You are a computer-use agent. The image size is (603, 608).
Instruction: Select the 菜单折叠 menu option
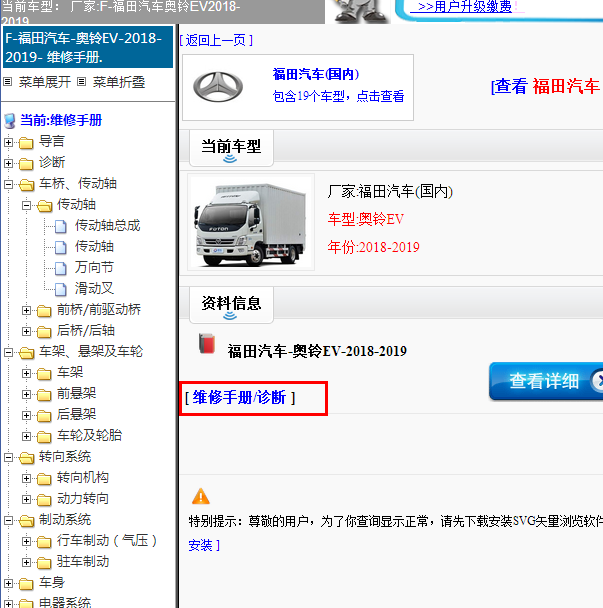click(119, 82)
